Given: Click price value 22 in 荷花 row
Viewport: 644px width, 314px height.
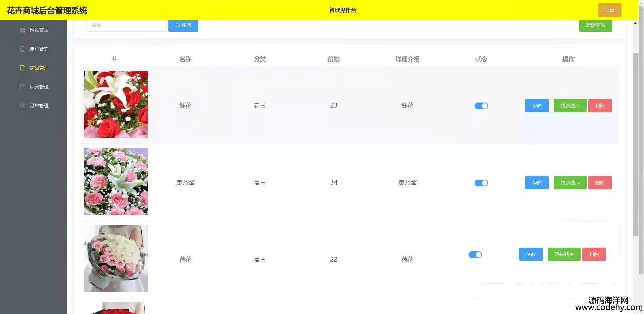Looking at the screenshot, I should pyautogui.click(x=333, y=260).
